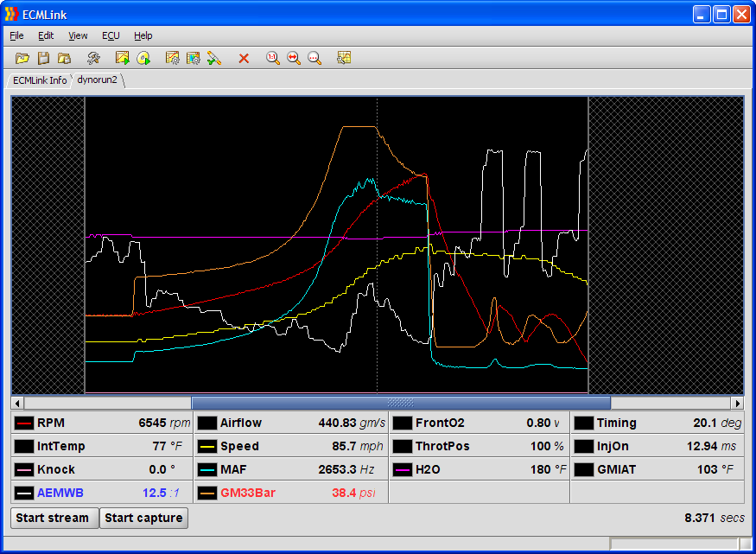Click the Speed trace yellow color swatch
The height and width of the screenshot is (554, 756).
point(207,446)
